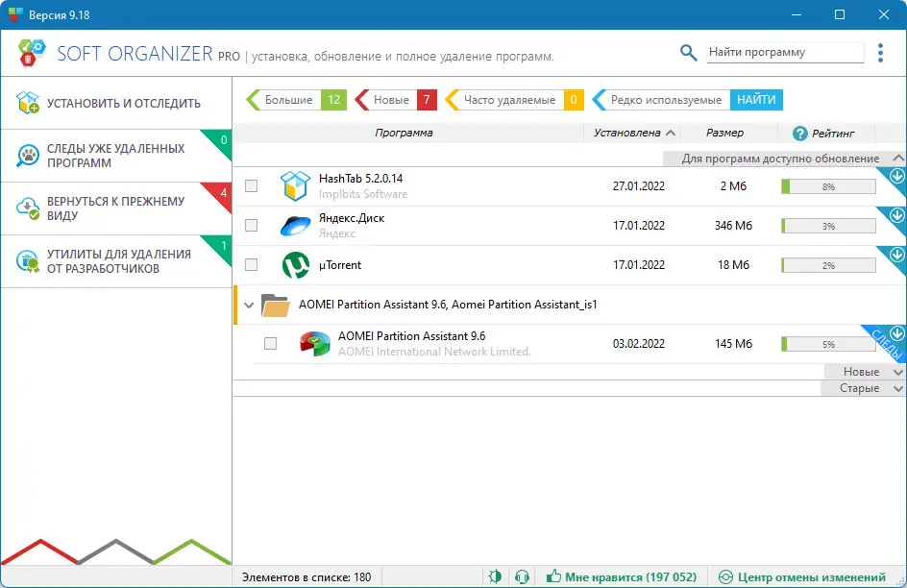The width and height of the screenshot is (907, 588).
Task: Click the undo center circular icon
Action: [725, 577]
